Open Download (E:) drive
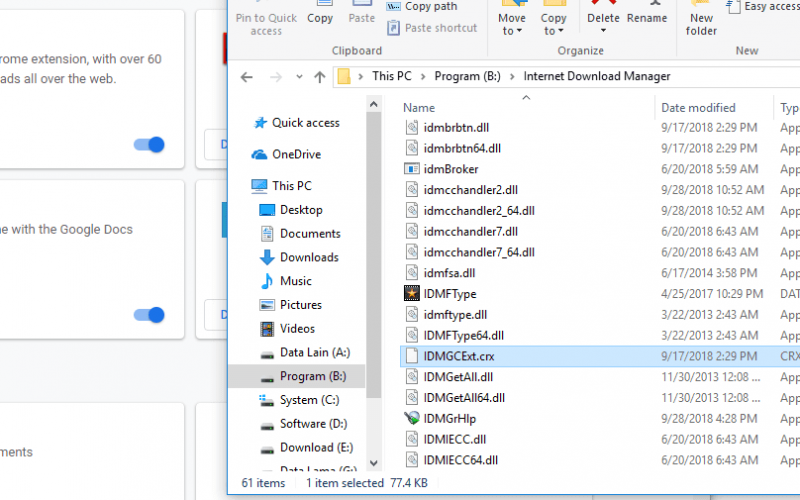This screenshot has width=800, height=500. point(306,448)
